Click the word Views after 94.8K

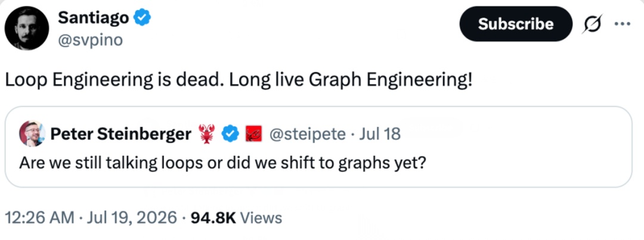[x=262, y=217]
